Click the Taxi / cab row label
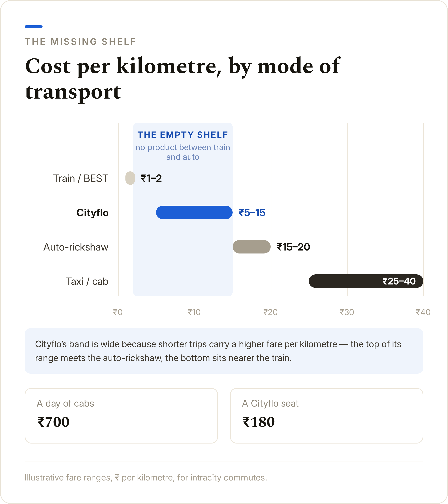 pos(87,281)
